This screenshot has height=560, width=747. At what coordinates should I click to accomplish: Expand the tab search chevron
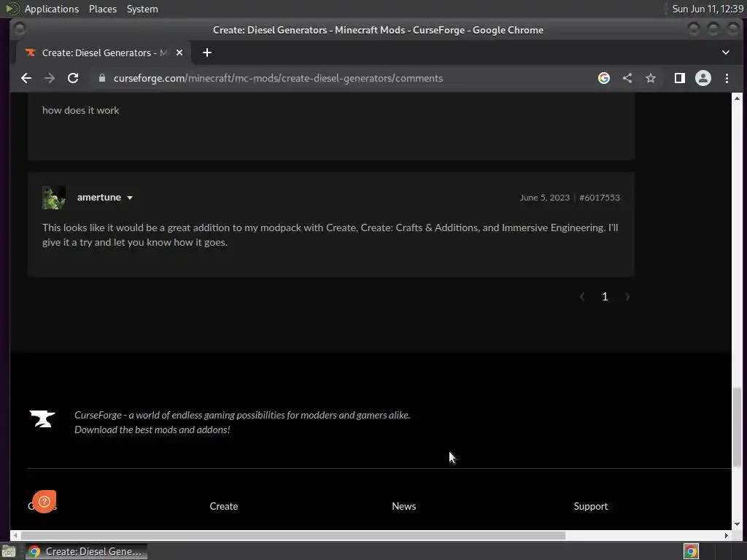[726, 52]
